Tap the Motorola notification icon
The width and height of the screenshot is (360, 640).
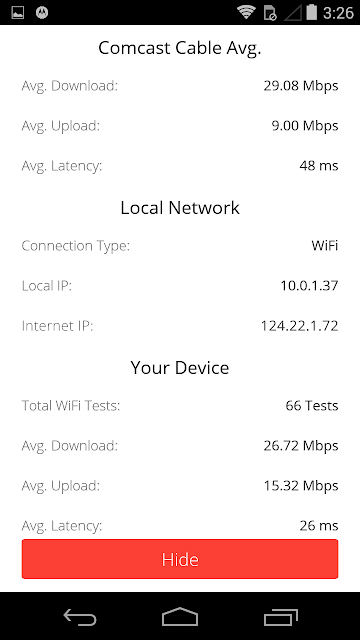coord(42,13)
